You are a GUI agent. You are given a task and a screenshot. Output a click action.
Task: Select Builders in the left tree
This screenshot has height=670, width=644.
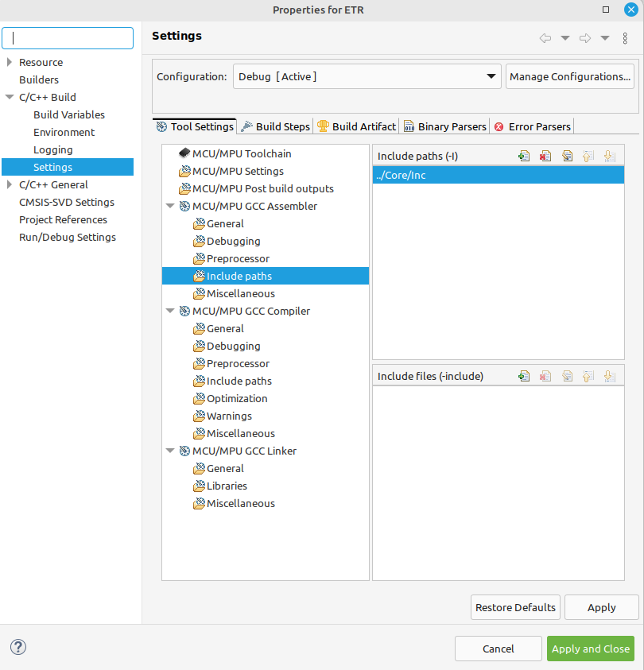pyautogui.click(x=39, y=79)
